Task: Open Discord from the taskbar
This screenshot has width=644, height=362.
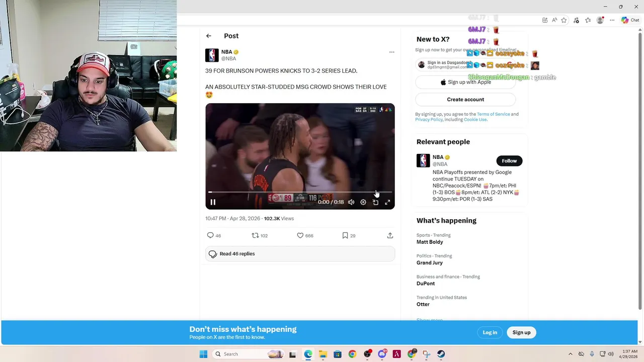Action: tap(382, 354)
